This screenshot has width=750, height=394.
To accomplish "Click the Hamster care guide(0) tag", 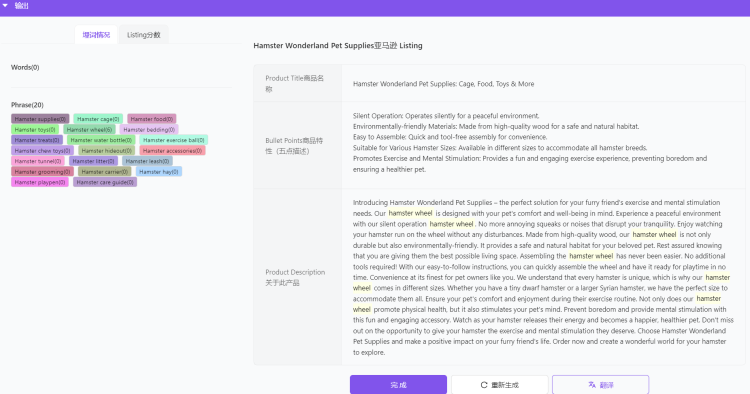I will point(105,182).
